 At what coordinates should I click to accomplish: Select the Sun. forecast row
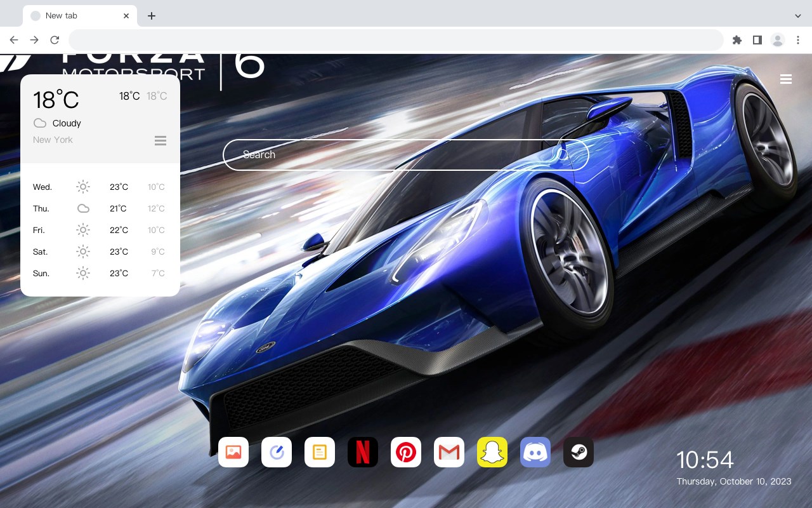coord(100,273)
